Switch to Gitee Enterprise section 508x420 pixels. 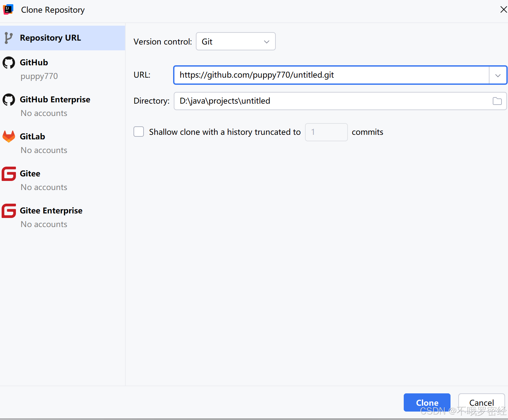pyautogui.click(x=63, y=217)
